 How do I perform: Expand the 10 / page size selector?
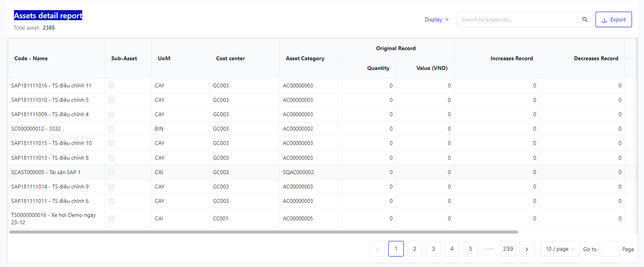560,249
